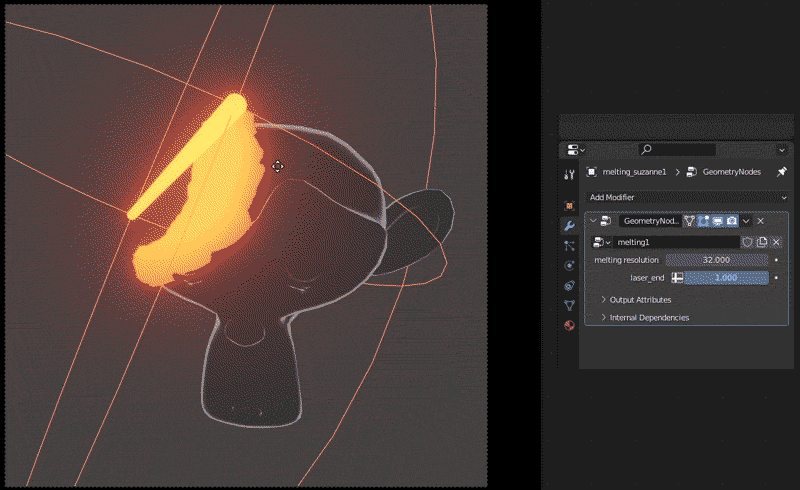Viewport: 800px width, 490px height.
Task: Animate melting resolution keyframe dot
Action: point(777,260)
